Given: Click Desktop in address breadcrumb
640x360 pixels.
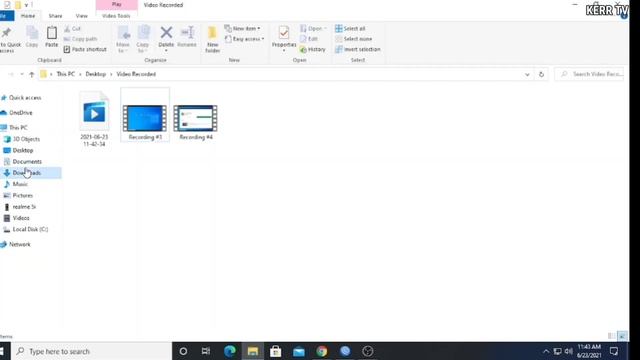Looking at the screenshot, I should tap(96, 74).
